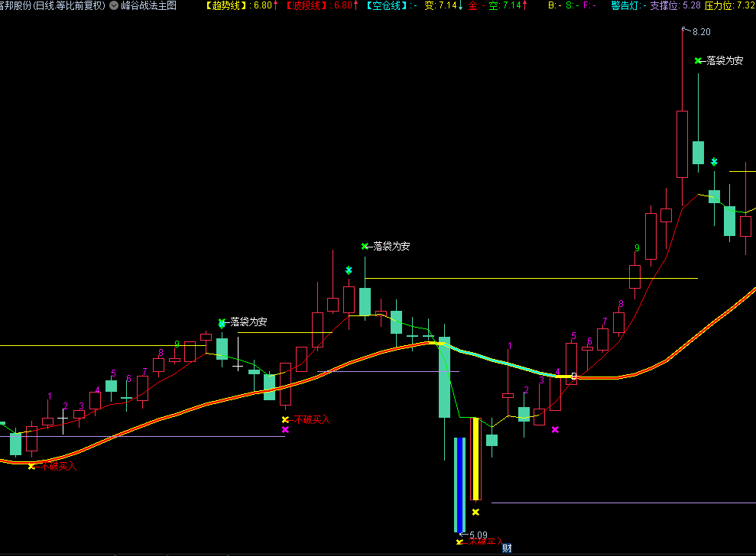
Task: Open the 峰谷战法主图 indicator name
Action: pyautogui.click(x=148, y=5)
